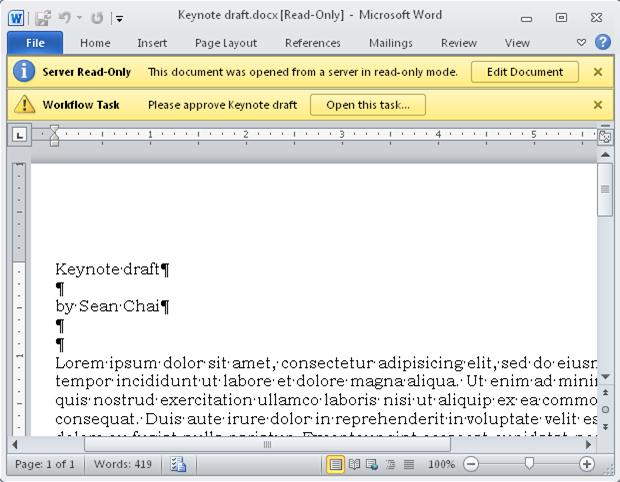Click the Zoom In plus button
Viewport: 620px width, 482px height.
pos(587,464)
